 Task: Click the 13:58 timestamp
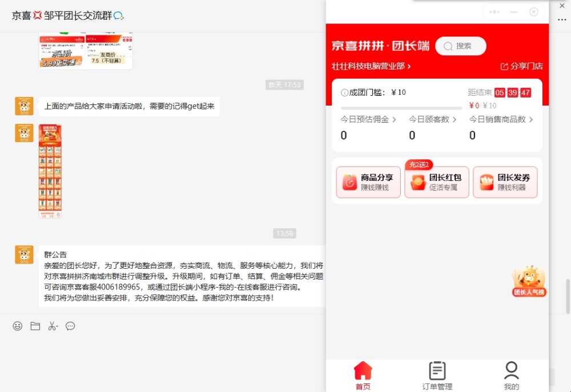click(284, 233)
